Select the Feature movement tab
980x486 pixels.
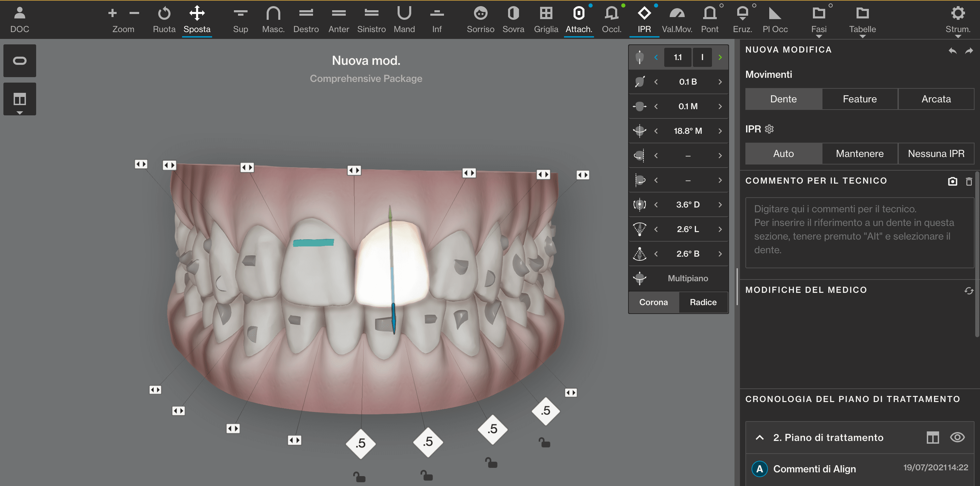coord(859,99)
